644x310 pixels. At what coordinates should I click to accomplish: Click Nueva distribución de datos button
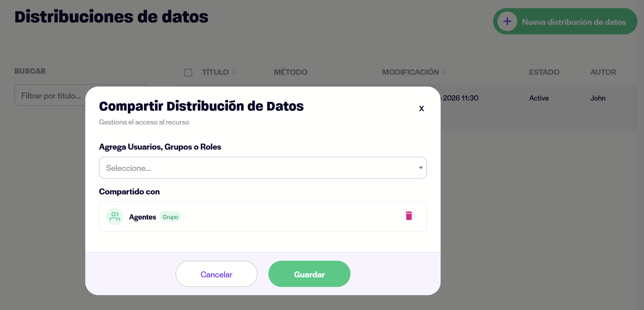point(565,21)
